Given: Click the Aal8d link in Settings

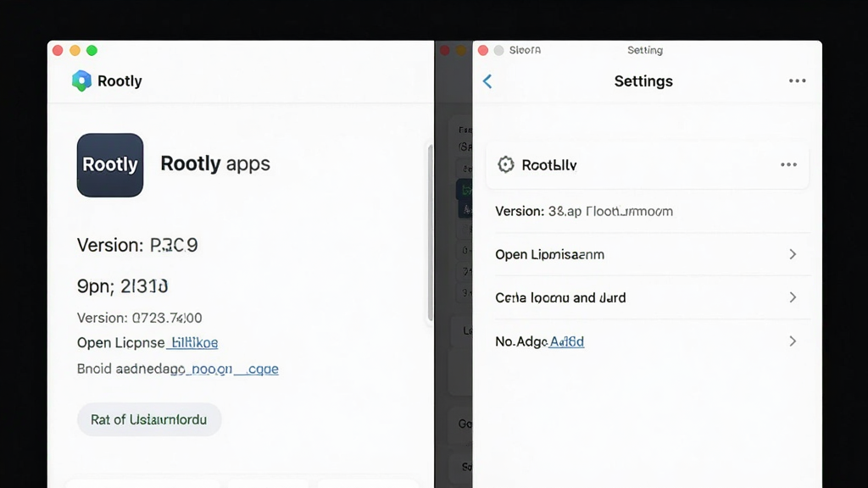Looking at the screenshot, I should 567,341.
